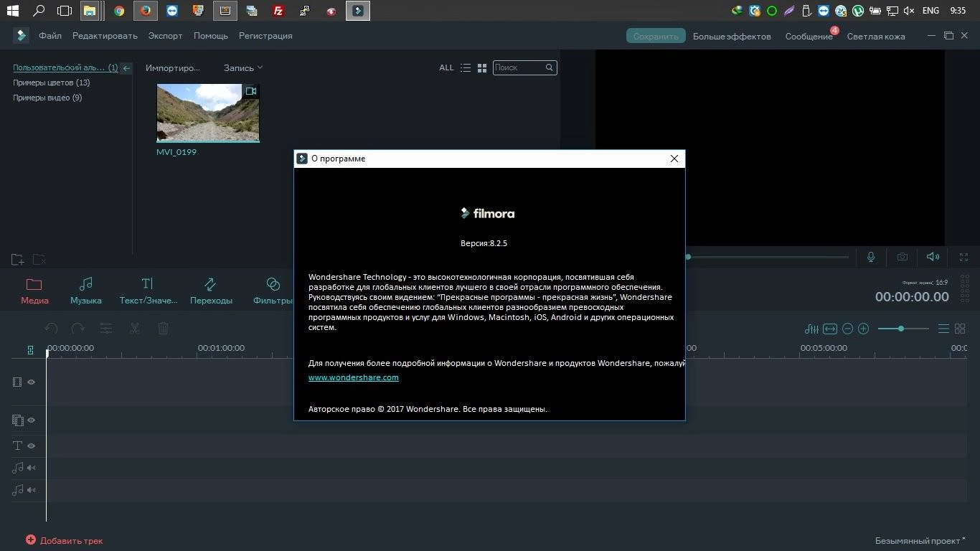Switch media library to list view

coord(466,67)
